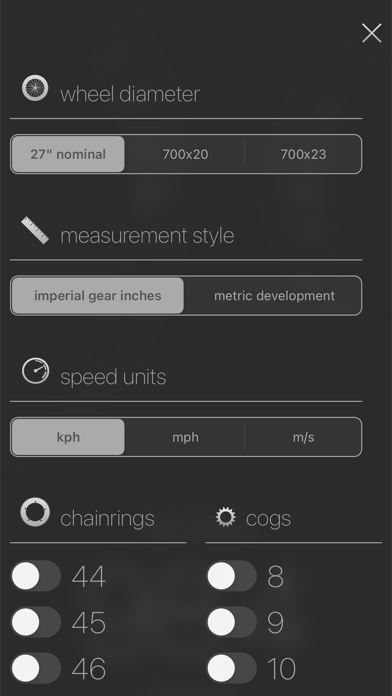Choose the 700x20 wheel size
This screenshot has width=392, height=696.
[x=185, y=154]
